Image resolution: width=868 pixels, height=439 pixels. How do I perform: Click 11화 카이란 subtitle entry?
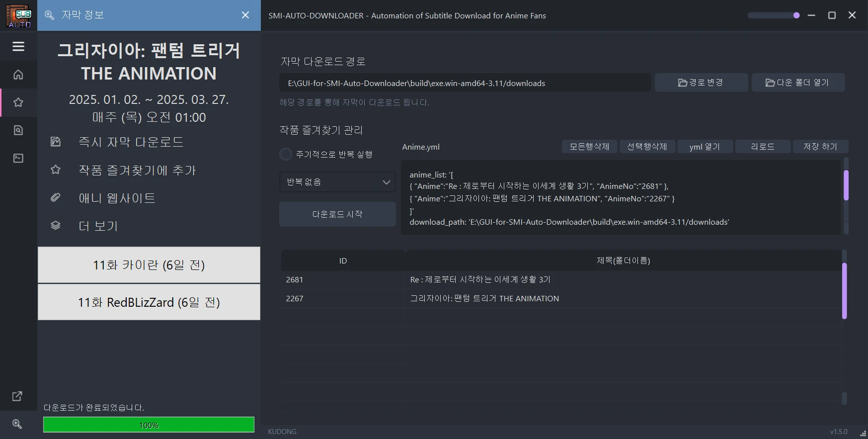tap(149, 265)
